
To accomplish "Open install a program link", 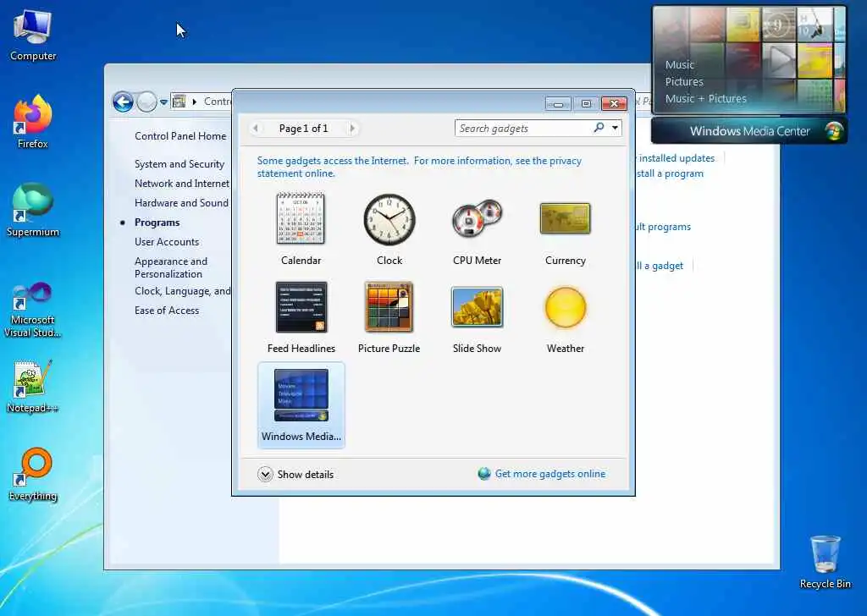I will [x=670, y=173].
